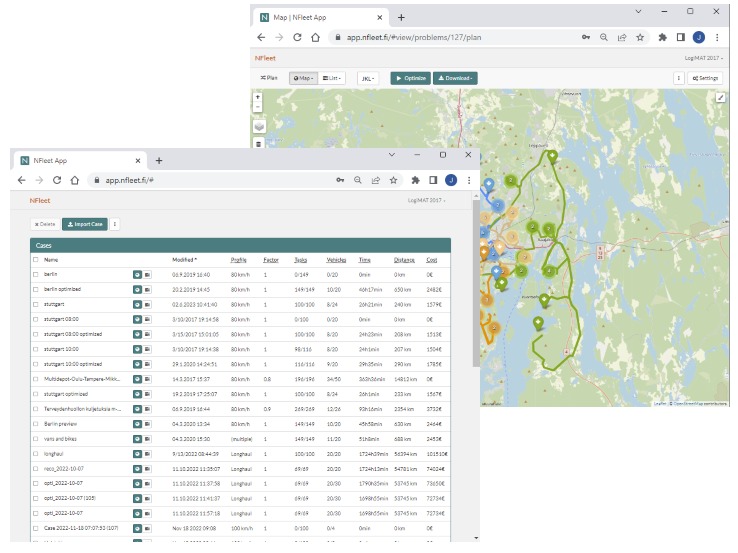Viewport: 738px width, 553px height.
Task: Reload the Cases window page
Action: [57, 180]
